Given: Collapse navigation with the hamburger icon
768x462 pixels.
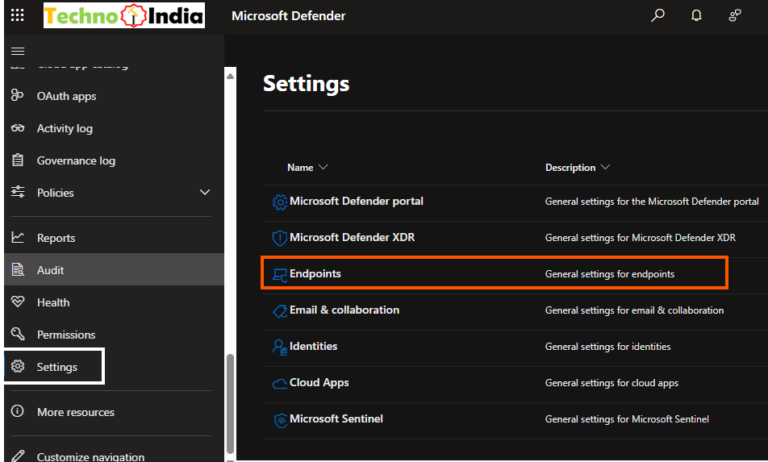Looking at the screenshot, I should tap(18, 51).
